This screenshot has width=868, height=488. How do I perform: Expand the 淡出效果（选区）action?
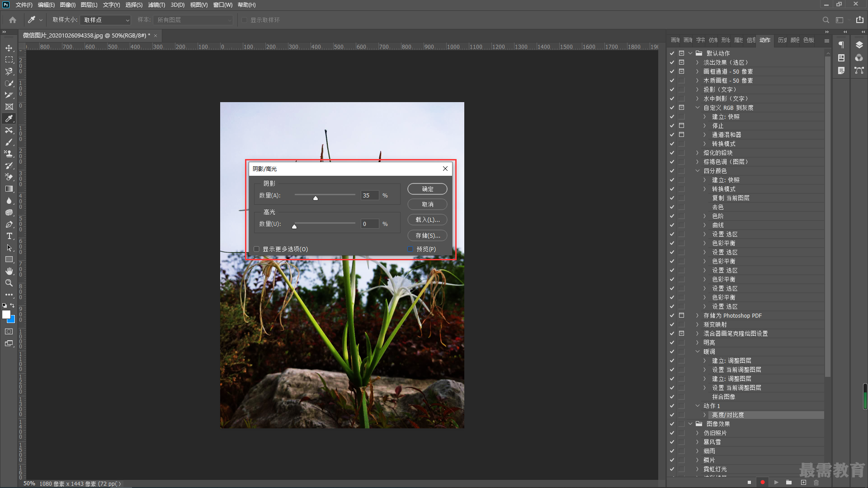pyautogui.click(x=698, y=62)
